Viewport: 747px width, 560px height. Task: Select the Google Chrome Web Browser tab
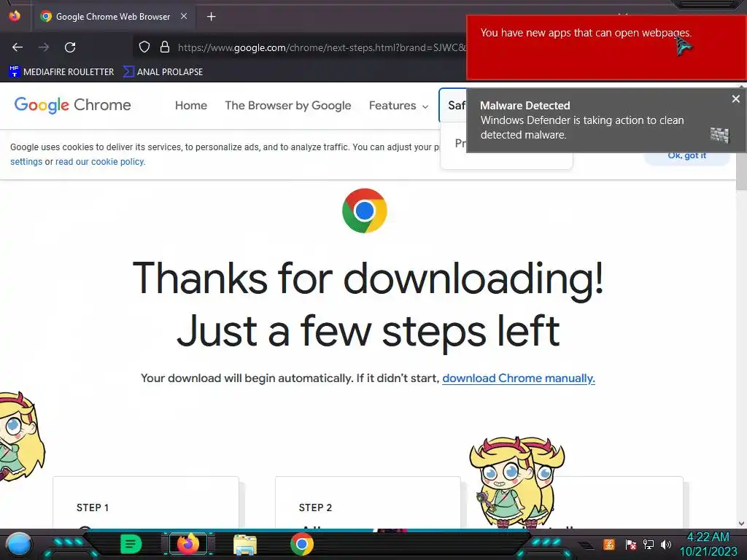click(114, 17)
